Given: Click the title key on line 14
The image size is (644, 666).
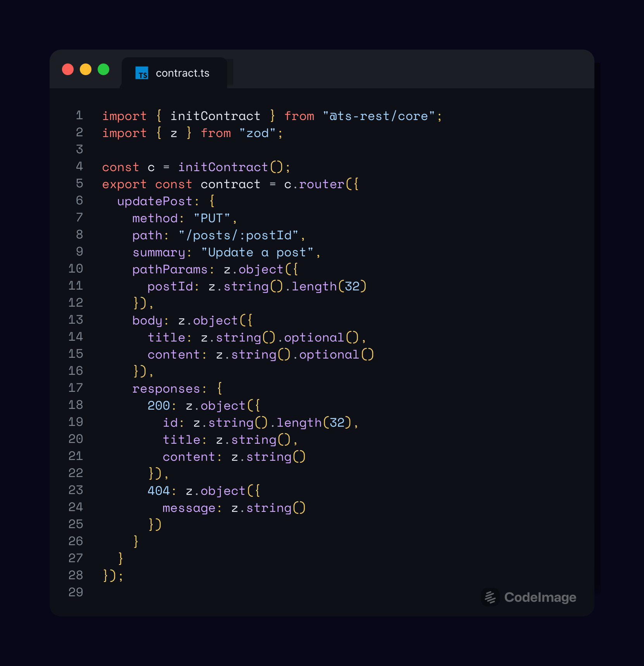Looking at the screenshot, I should pyautogui.click(x=166, y=338).
